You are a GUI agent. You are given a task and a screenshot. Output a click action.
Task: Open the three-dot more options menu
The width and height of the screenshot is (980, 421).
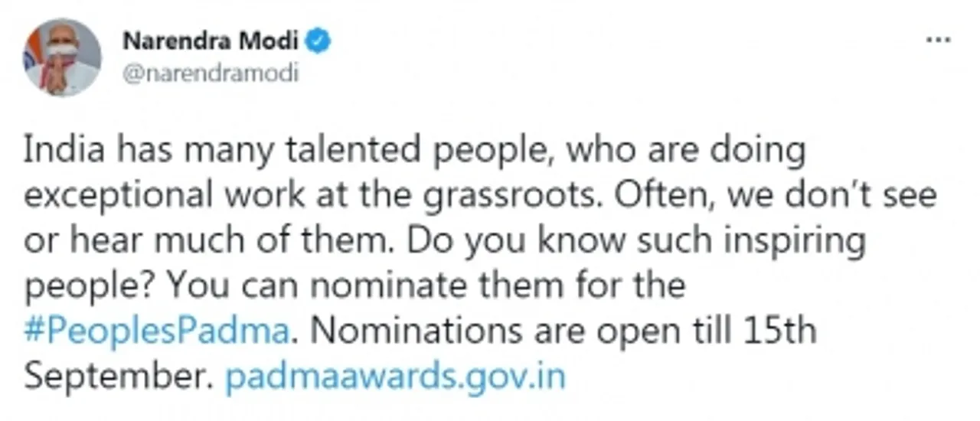click(x=939, y=41)
